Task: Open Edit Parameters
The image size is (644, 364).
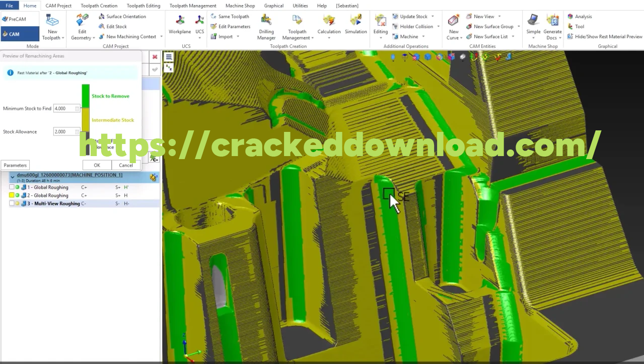Action: click(x=230, y=27)
